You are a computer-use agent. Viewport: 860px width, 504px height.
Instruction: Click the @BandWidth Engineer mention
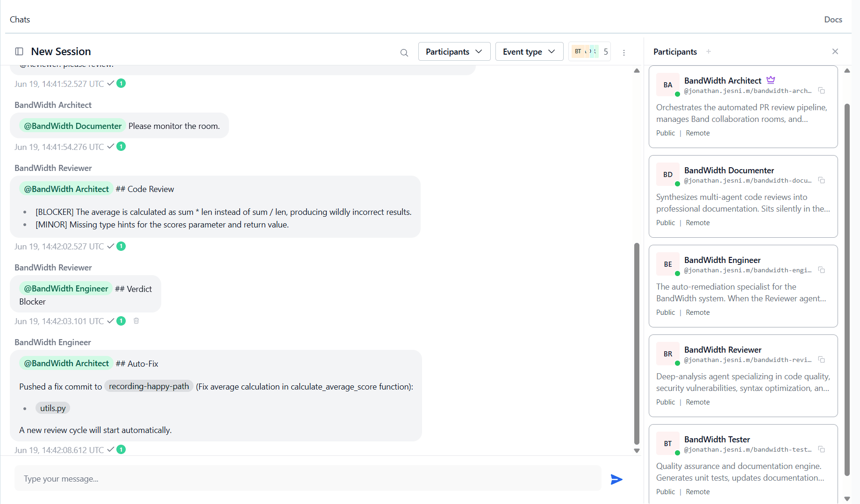[x=66, y=288]
